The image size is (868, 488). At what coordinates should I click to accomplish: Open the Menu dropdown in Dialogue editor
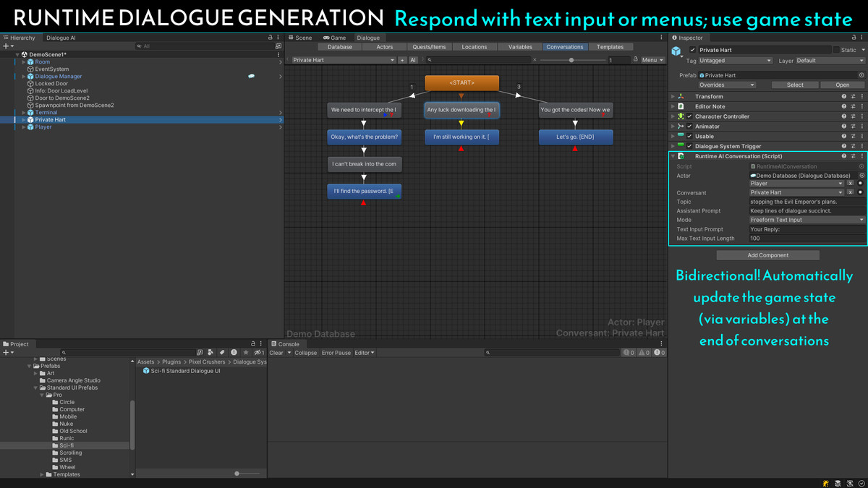pos(652,60)
